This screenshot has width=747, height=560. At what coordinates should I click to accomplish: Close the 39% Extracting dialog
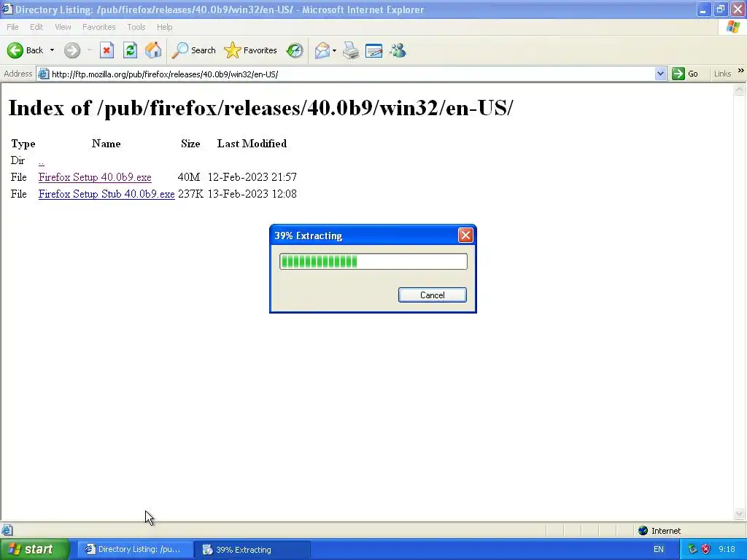(x=465, y=236)
